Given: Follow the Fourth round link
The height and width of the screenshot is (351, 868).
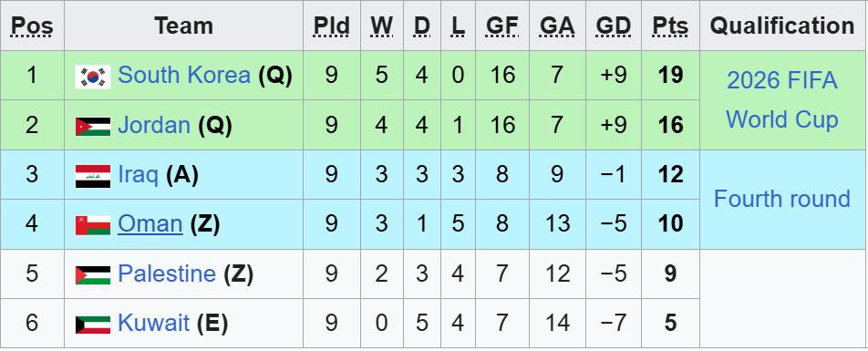Looking at the screenshot, I should (x=782, y=199).
